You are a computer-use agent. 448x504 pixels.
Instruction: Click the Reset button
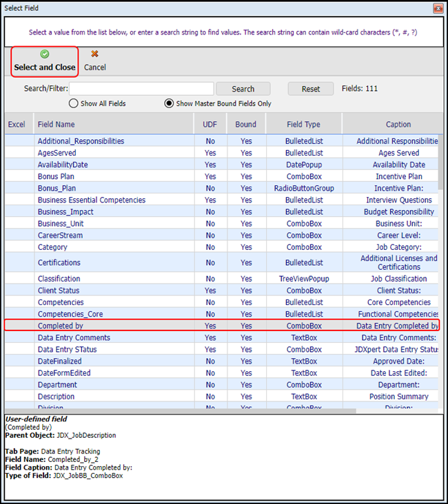[311, 89]
